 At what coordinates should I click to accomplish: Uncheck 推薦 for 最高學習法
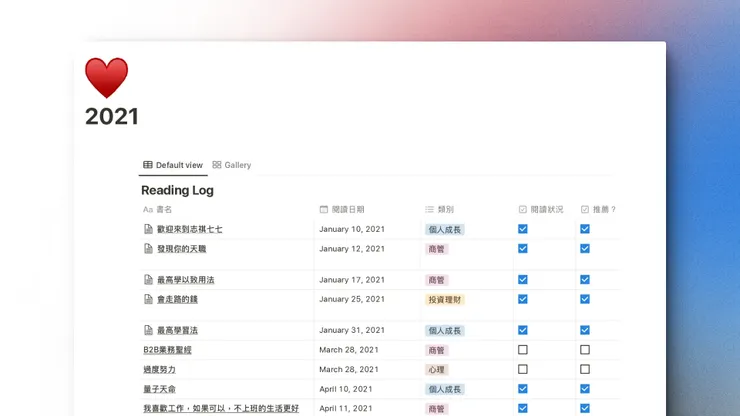(585, 330)
